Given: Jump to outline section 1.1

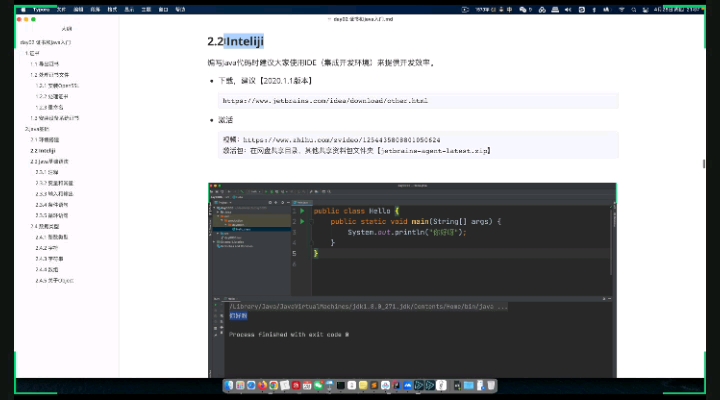Looking at the screenshot, I should (x=45, y=64).
